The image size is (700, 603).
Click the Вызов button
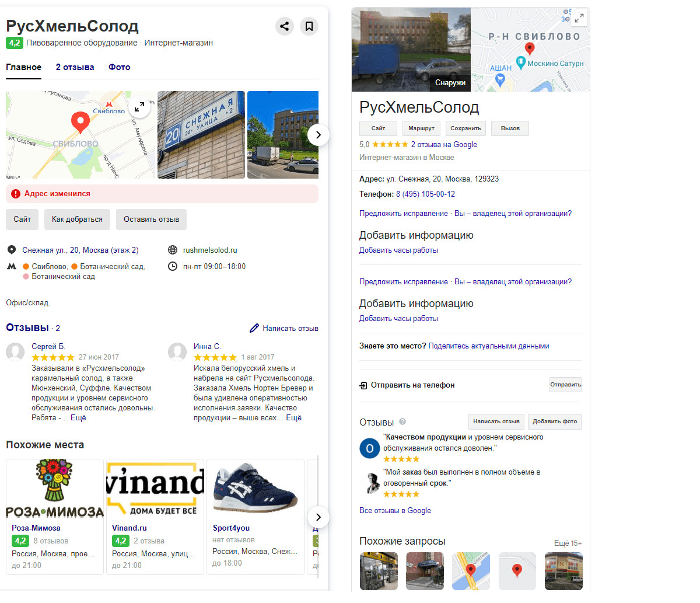[510, 128]
